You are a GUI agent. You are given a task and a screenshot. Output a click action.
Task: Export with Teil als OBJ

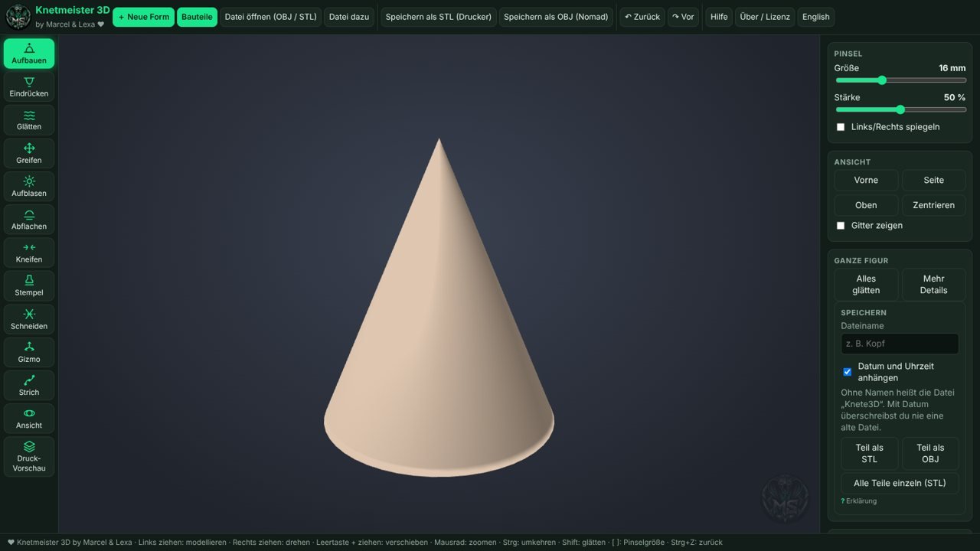click(x=930, y=454)
